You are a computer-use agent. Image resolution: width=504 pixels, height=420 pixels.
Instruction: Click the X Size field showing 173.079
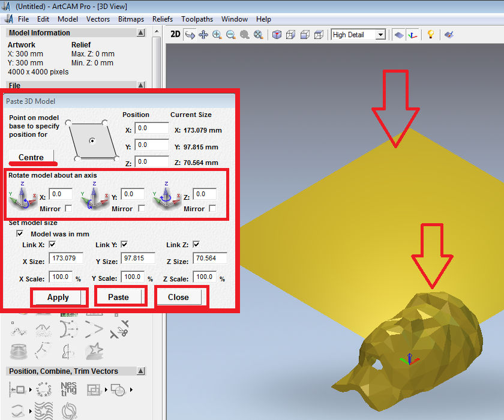(x=66, y=259)
